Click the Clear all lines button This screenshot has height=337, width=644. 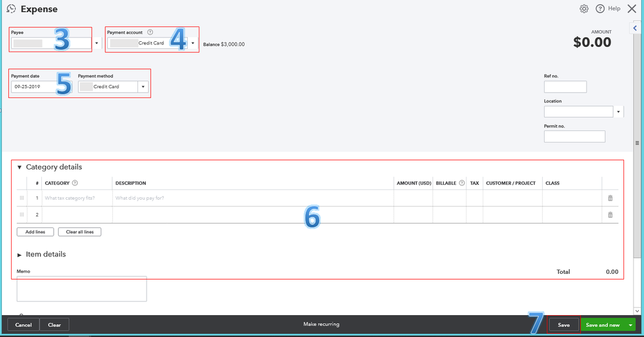point(79,231)
